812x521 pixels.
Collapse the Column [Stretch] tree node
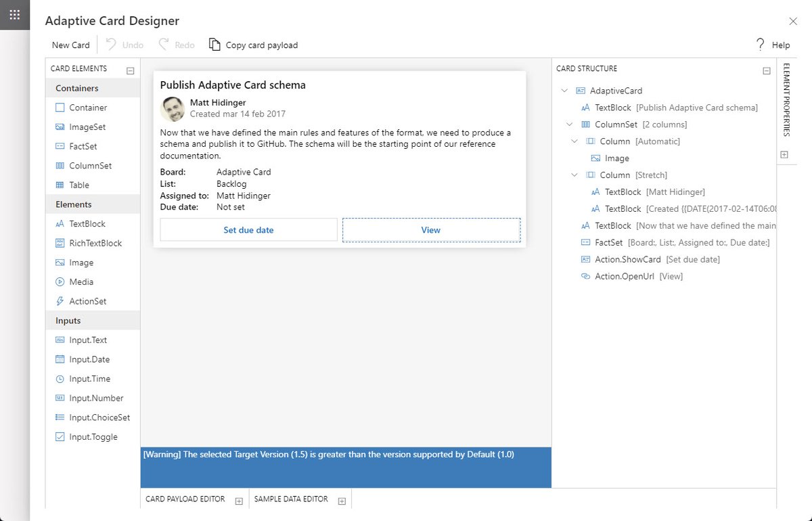(574, 175)
